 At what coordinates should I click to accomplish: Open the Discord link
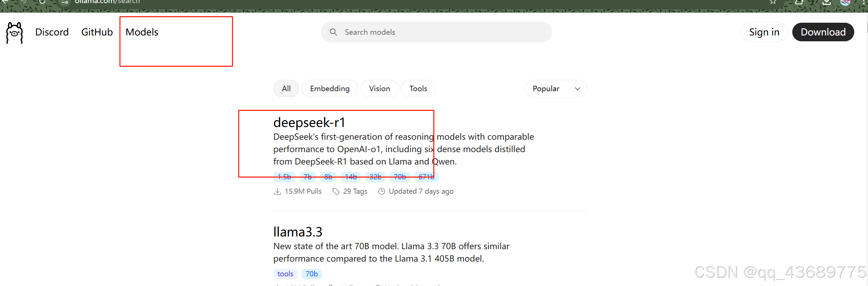(x=52, y=32)
